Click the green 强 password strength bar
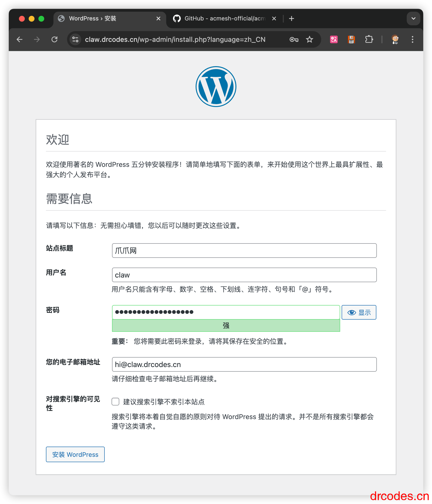Screen dimensions: 432x504 (226, 325)
